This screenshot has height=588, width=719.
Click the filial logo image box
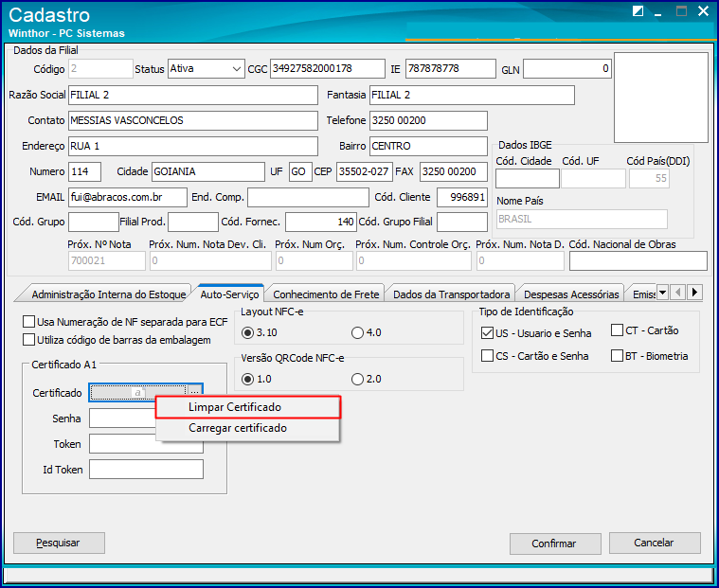[661, 98]
